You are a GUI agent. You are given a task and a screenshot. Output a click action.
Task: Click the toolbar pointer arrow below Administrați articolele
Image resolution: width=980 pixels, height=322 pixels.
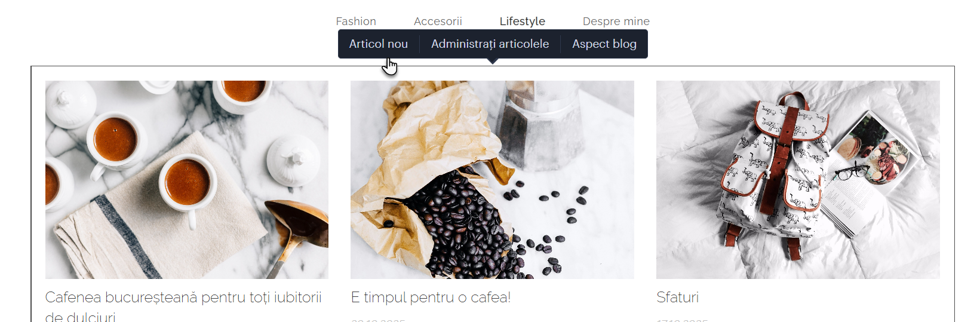tap(493, 61)
